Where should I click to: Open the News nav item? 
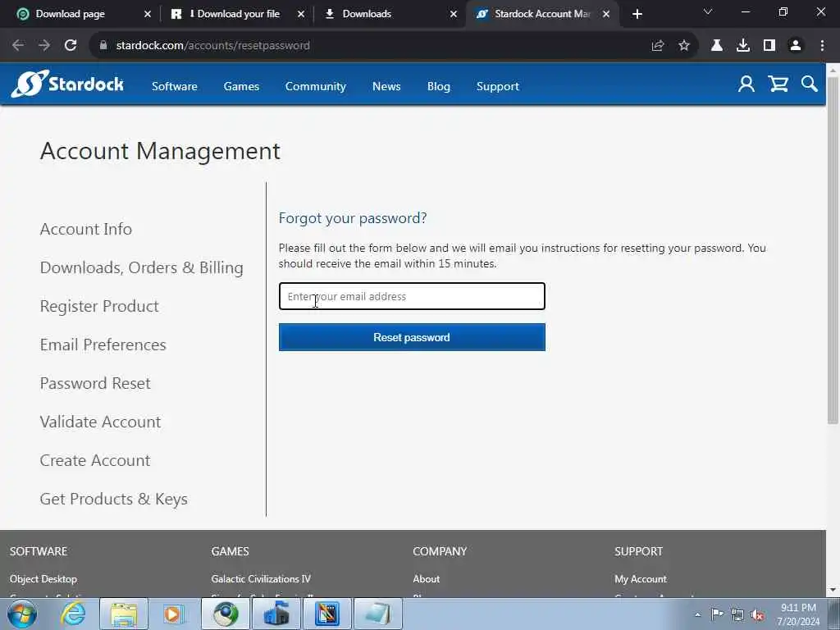click(386, 86)
